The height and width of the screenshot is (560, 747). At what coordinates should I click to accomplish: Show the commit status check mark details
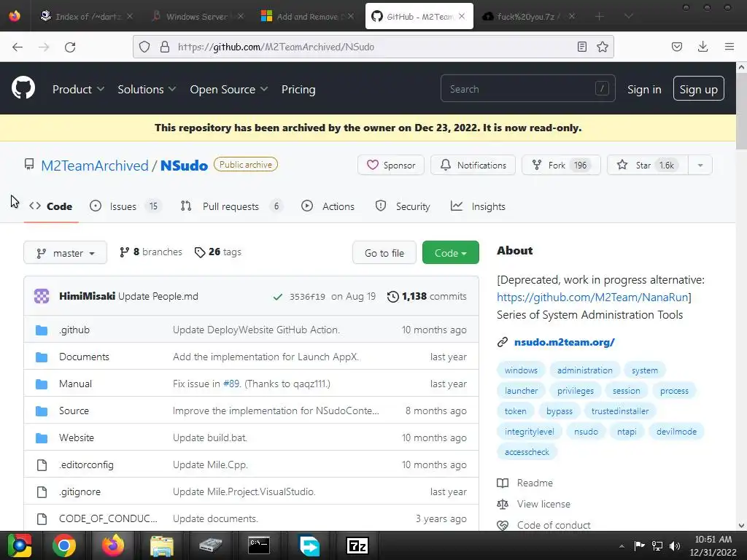point(277,297)
